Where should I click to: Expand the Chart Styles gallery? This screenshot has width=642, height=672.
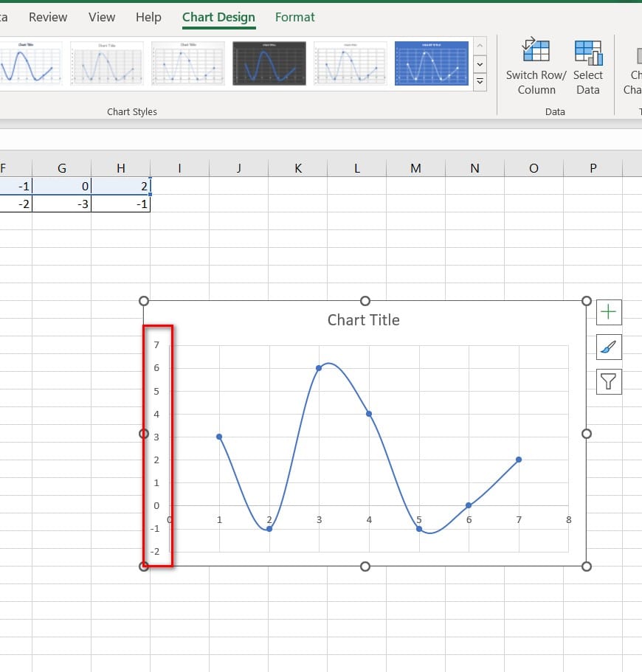click(x=480, y=82)
